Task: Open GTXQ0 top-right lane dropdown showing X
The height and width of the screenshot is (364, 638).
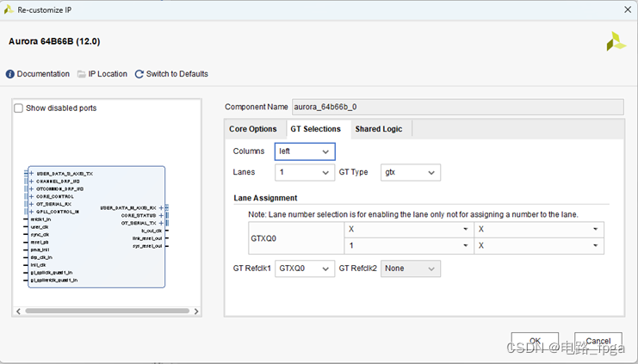Action: [539, 230]
